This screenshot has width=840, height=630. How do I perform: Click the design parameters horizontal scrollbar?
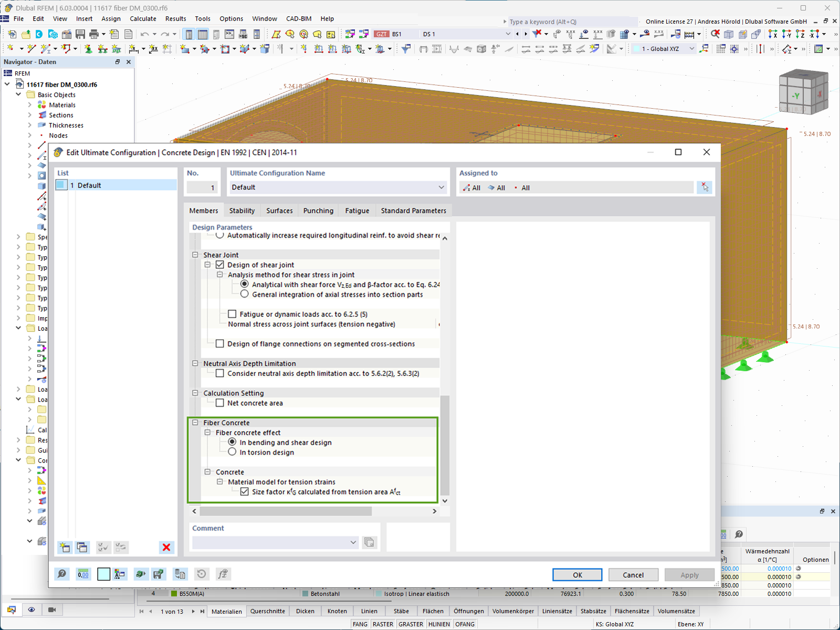point(286,511)
